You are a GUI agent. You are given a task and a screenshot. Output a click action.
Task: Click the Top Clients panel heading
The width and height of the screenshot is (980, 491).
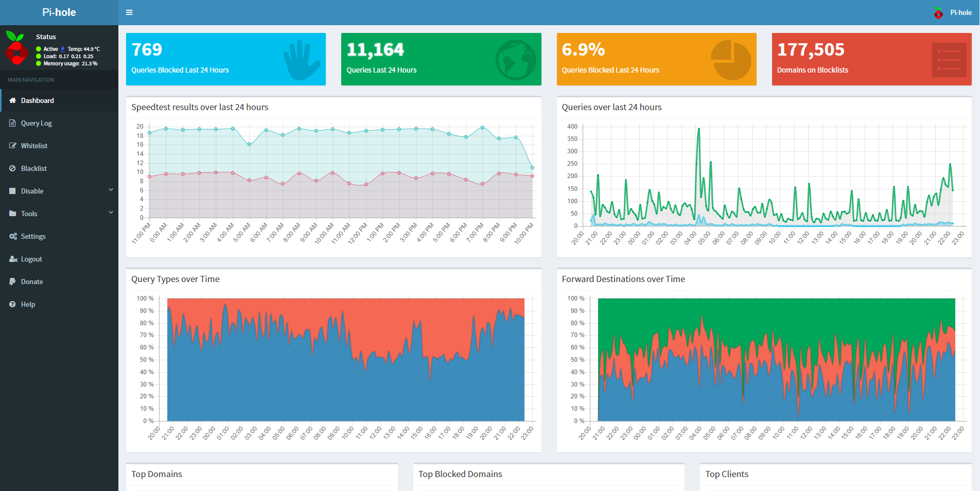click(x=727, y=474)
